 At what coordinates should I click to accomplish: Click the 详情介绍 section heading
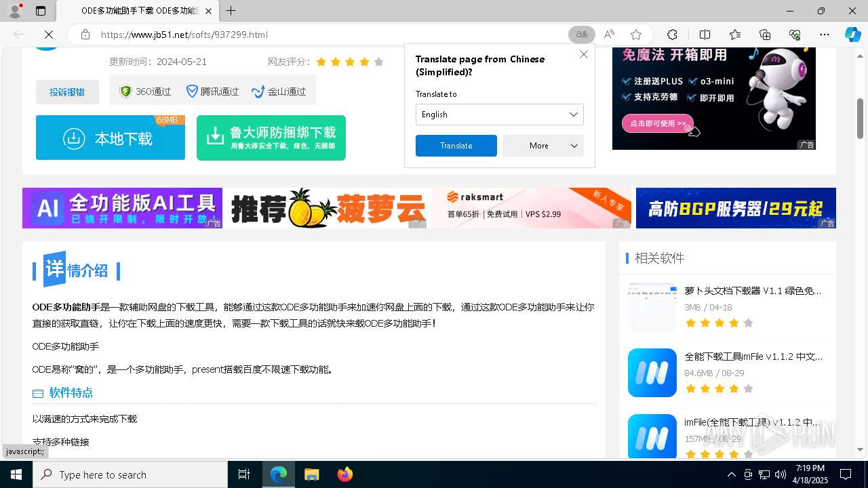76,270
